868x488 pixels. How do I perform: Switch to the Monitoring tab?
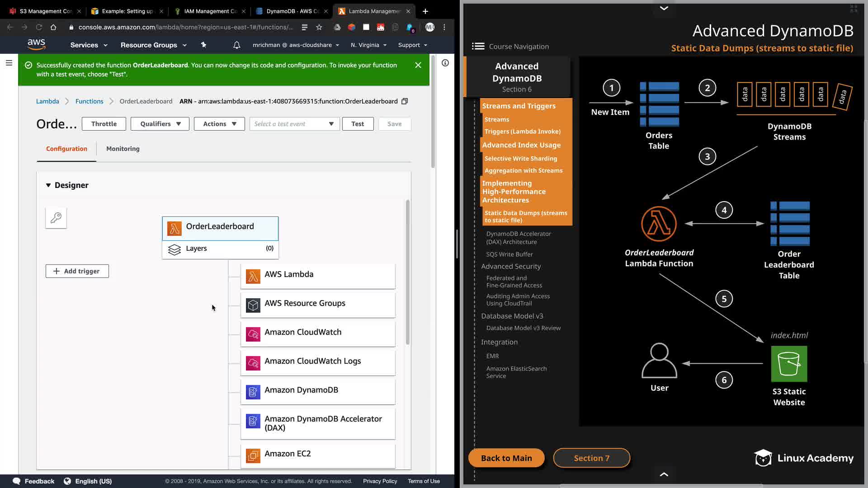tap(123, 149)
